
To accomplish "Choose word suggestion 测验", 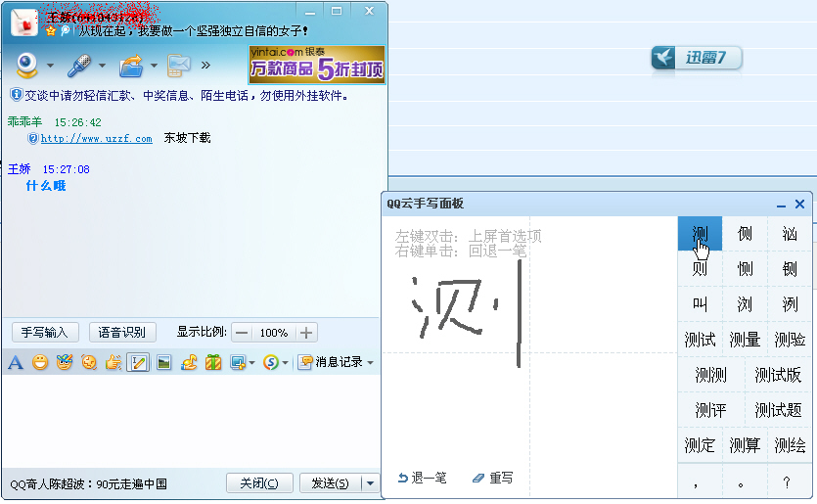I will (x=790, y=340).
